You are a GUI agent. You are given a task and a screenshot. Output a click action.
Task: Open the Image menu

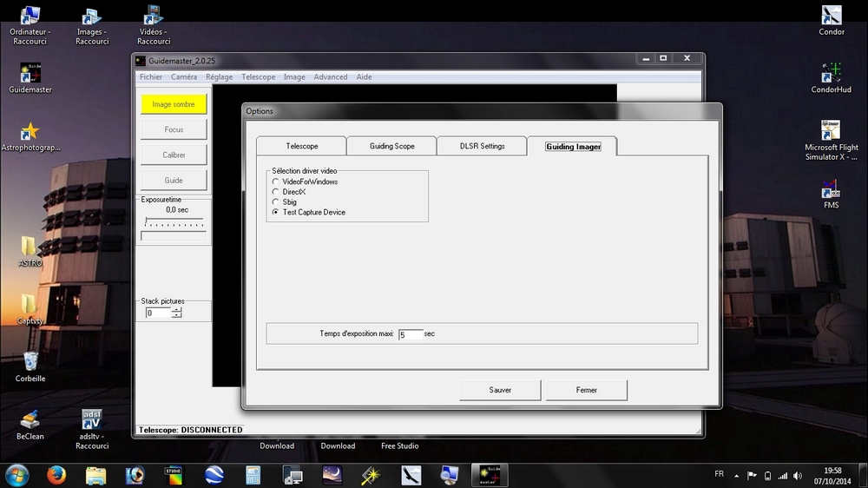pyautogui.click(x=294, y=77)
